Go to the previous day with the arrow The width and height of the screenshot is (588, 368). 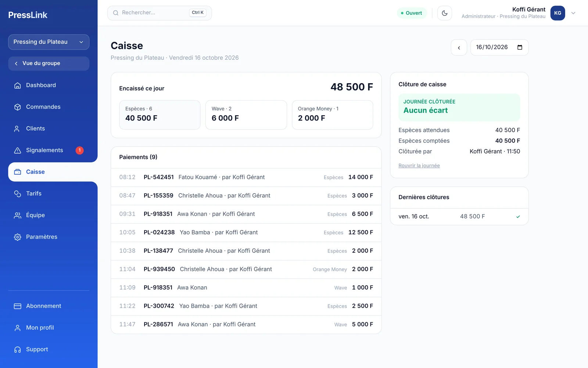pyautogui.click(x=459, y=47)
